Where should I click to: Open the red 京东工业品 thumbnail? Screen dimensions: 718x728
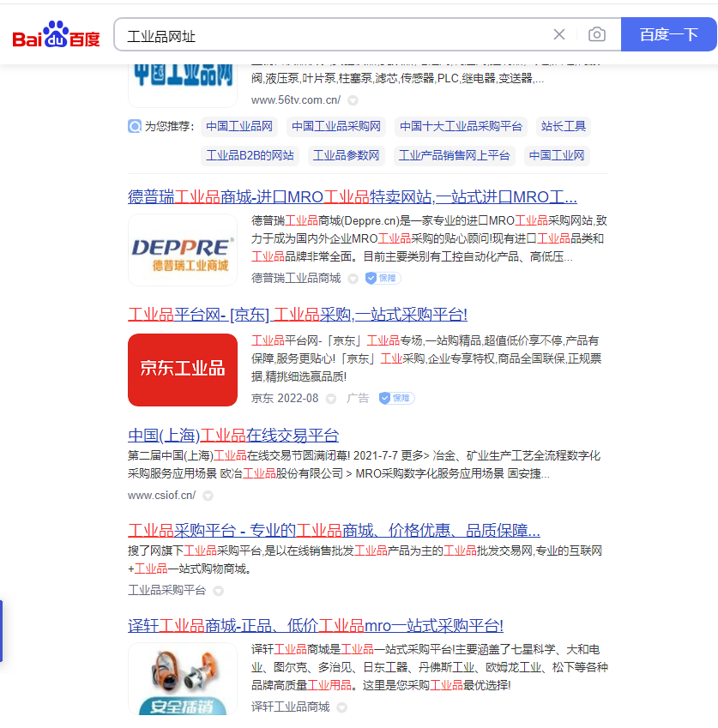pyautogui.click(x=183, y=370)
